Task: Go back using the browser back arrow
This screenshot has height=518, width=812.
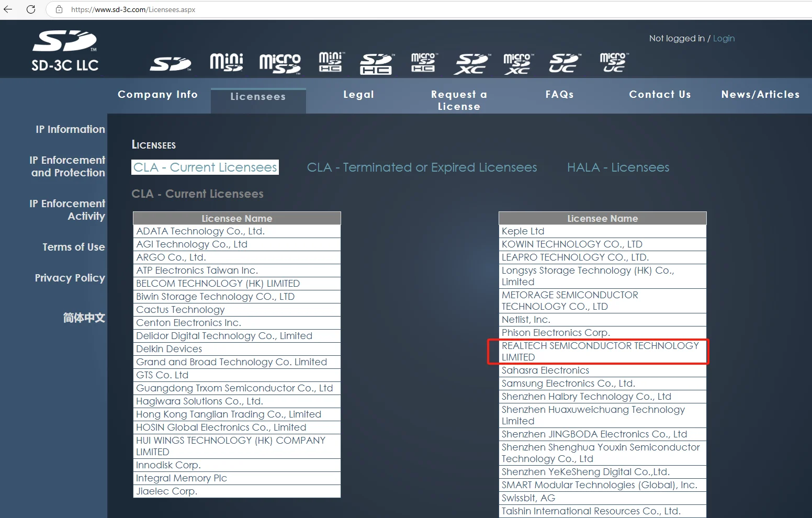Action: tap(8, 9)
